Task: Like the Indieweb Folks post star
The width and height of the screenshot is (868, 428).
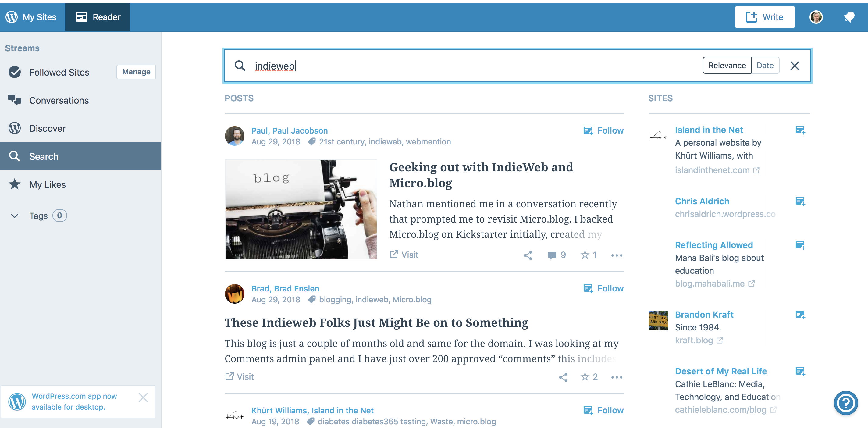Action: coord(589,377)
